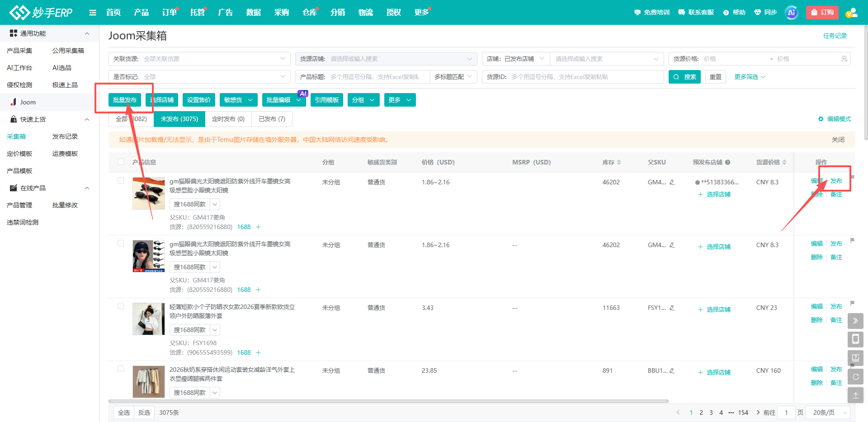Edit parent SKU pencil in first row
The image size is (868, 422).
(x=672, y=182)
